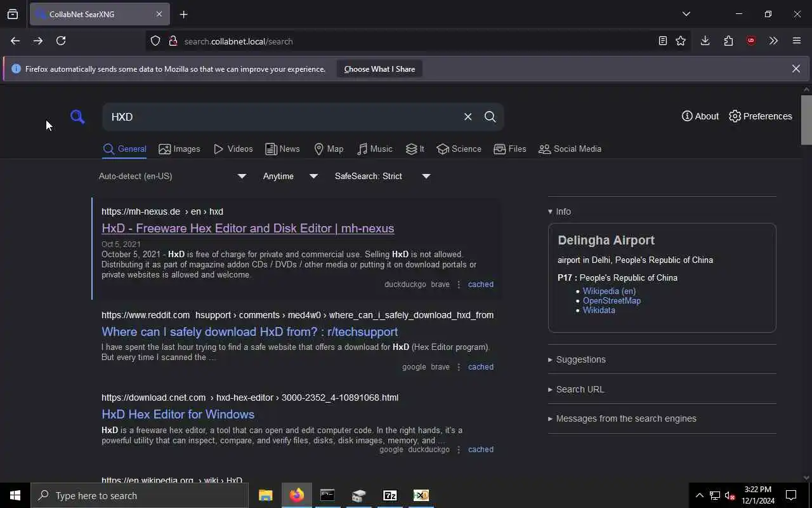
Task: Open the reddit HxD download result
Action: pyautogui.click(x=249, y=332)
